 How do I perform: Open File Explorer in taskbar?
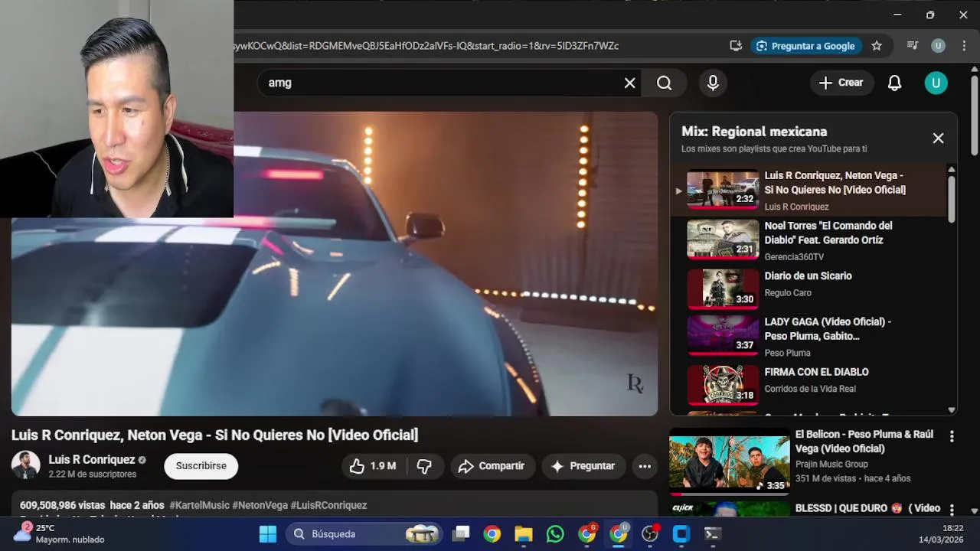coord(523,534)
